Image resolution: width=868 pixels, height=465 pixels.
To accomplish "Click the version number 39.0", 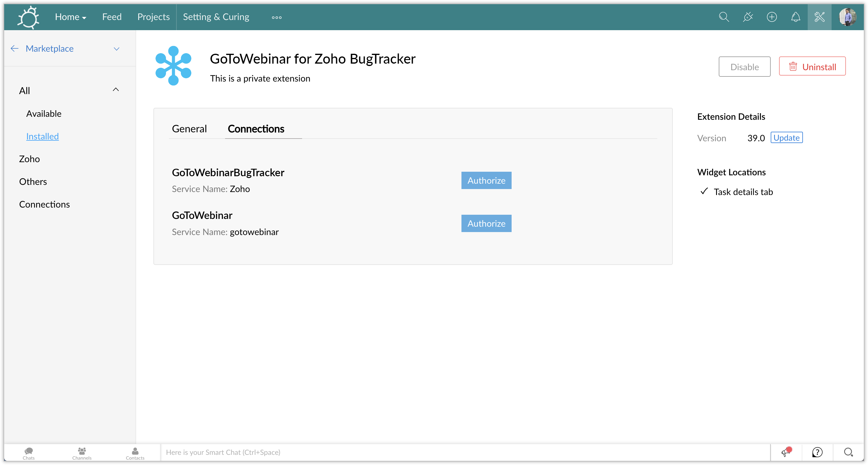I will [756, 138].
